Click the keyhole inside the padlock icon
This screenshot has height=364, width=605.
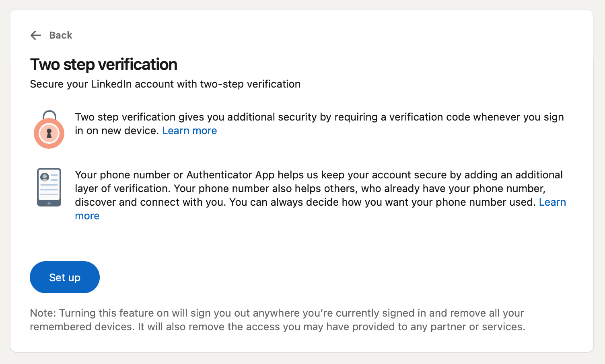(49, 133)
